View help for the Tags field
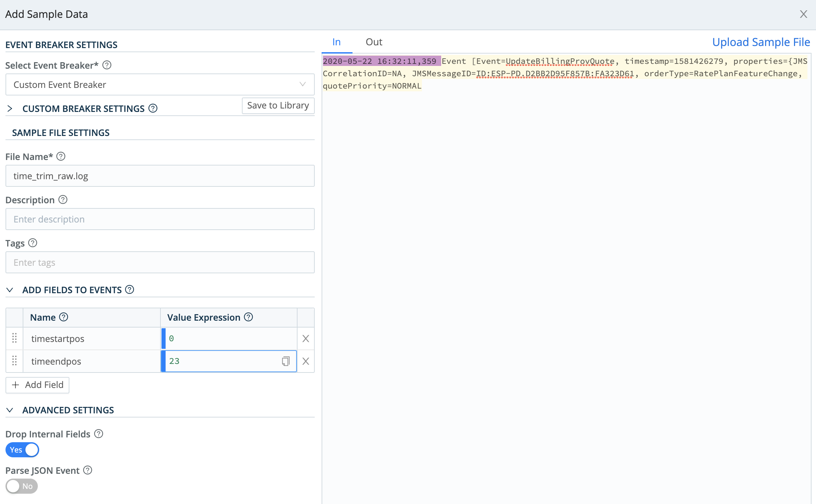 [x=33, y=243]
